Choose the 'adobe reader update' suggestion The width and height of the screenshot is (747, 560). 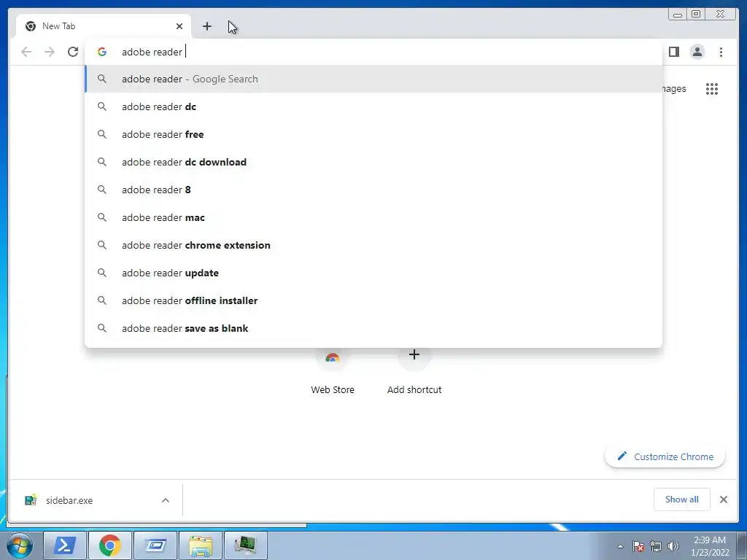[373, 273]
